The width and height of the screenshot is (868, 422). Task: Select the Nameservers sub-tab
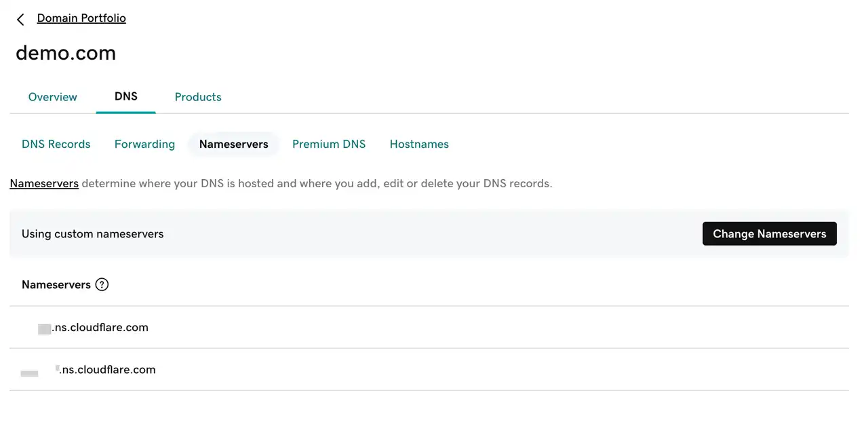233,144
